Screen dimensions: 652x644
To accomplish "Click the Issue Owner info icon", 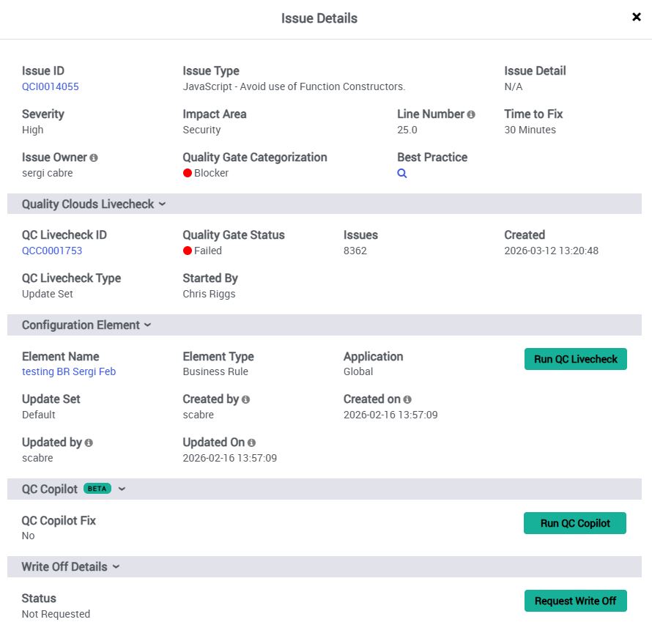I will click(x=94, y=158).
